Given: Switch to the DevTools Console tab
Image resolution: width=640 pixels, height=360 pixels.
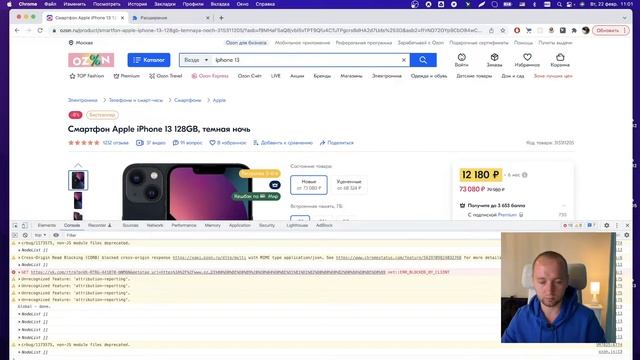Looking at the screenshot, I should pyautogui.click(x=72, y=225).
